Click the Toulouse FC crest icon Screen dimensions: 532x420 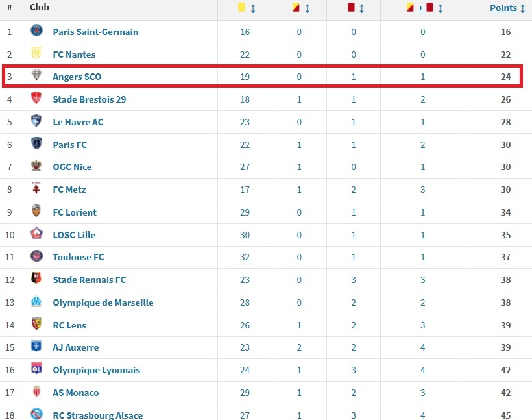(37, 256)
